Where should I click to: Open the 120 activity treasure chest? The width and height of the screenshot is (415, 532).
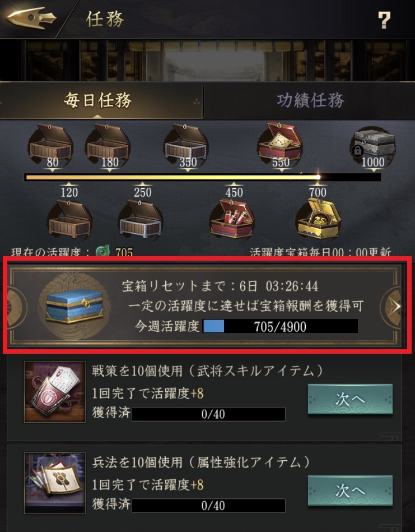69,219
